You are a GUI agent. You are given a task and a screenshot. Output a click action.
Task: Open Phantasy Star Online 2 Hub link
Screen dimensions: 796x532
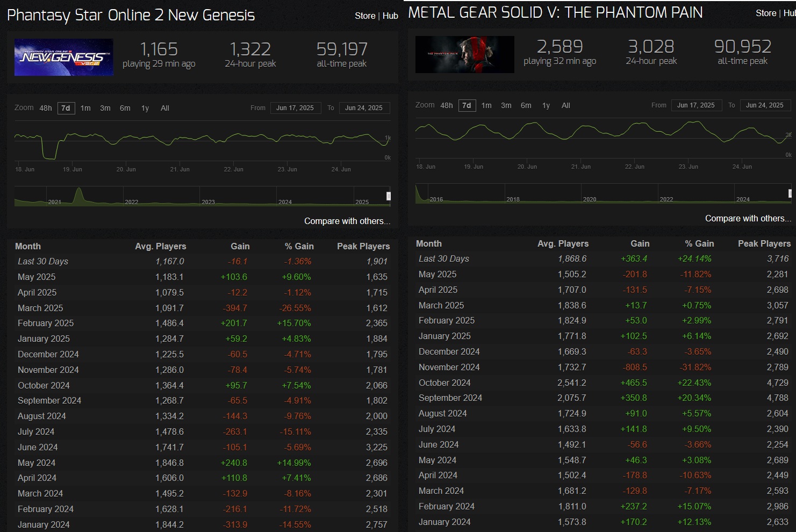pyautogui.click(x=390, y=16)
